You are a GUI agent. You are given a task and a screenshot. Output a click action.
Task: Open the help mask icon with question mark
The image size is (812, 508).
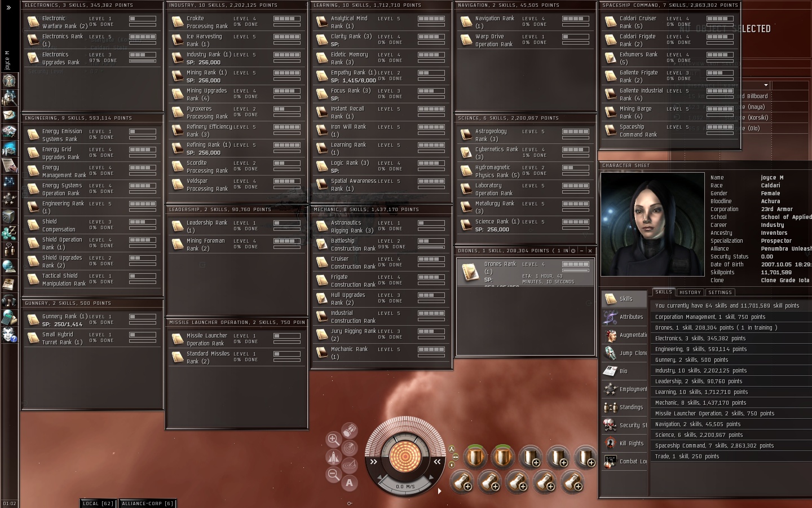pos(9,334)
